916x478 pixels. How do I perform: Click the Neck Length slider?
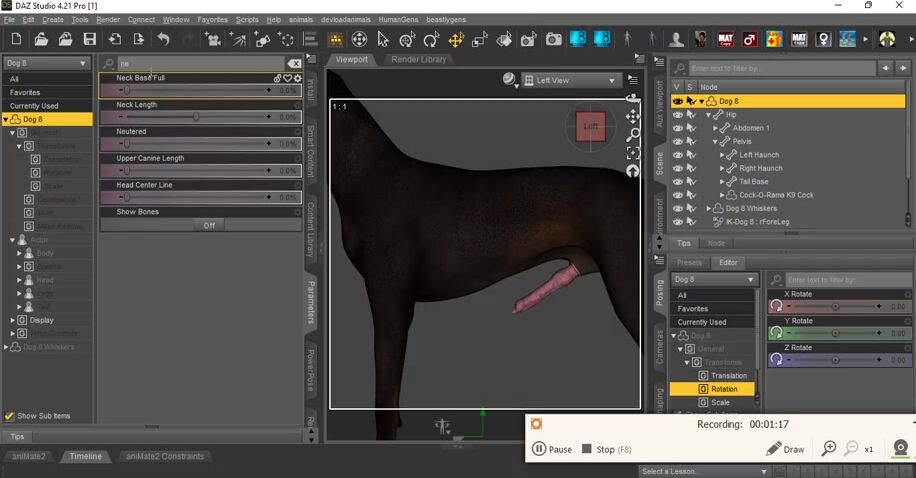coord(195,117)
